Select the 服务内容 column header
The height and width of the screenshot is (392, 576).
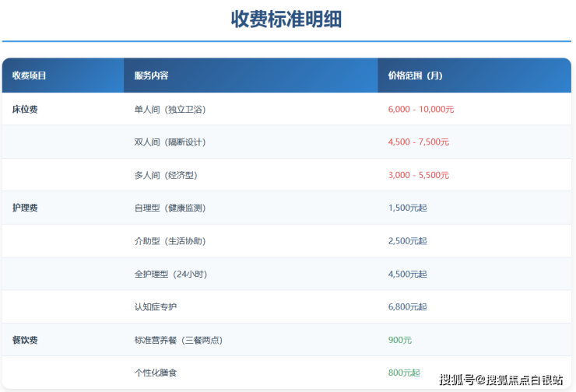click(151, 75)
